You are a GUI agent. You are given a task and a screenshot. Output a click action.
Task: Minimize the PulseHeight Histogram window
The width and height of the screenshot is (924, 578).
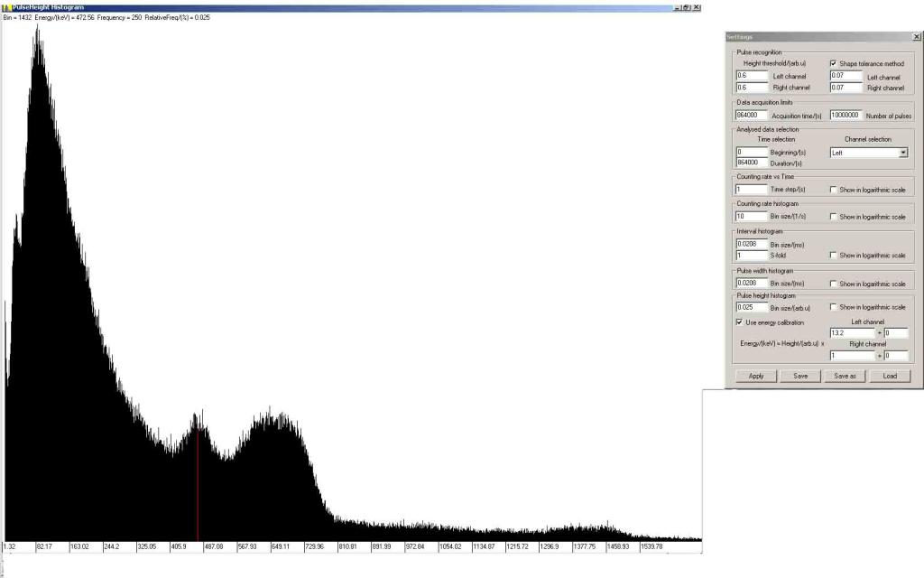pos(677,6)
